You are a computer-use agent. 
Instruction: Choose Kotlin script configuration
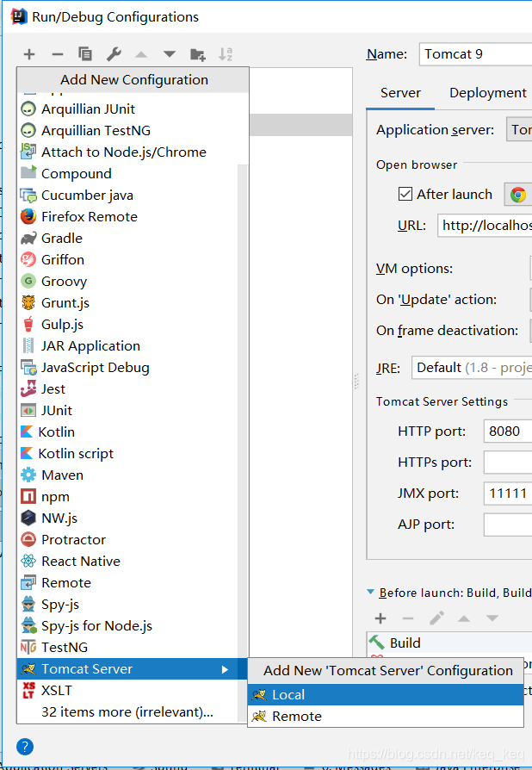pyautogui.click(x=127, y=454)
